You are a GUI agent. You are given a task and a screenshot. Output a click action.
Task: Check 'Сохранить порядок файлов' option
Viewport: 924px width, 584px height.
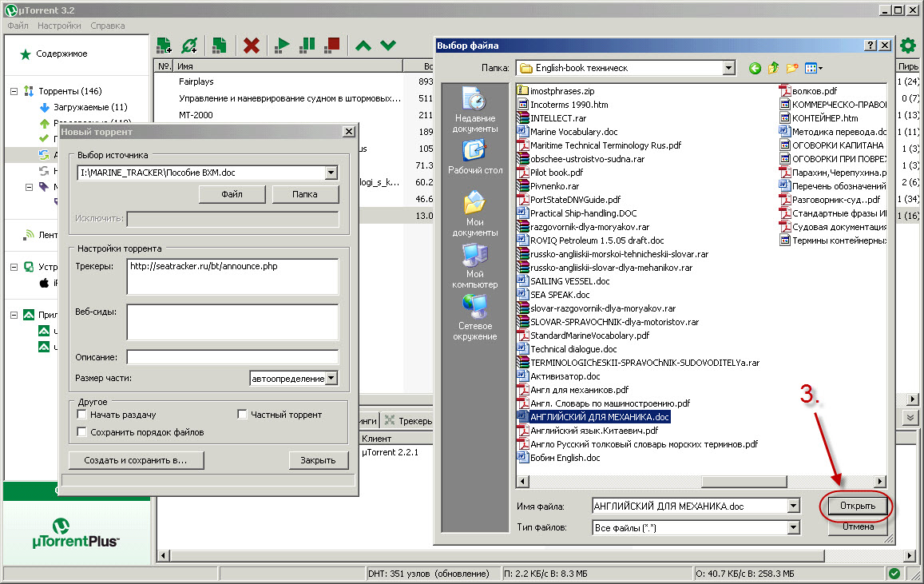point(81,432)
